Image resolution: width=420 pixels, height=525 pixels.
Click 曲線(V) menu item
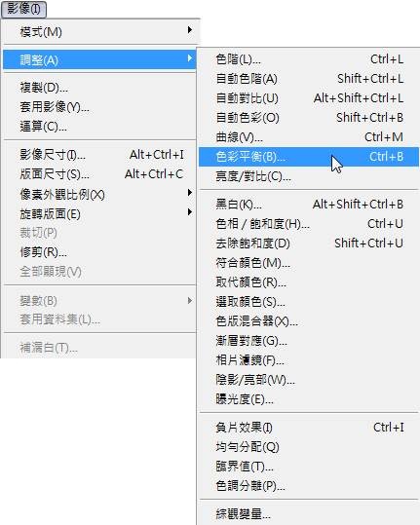tap(309, 137)
